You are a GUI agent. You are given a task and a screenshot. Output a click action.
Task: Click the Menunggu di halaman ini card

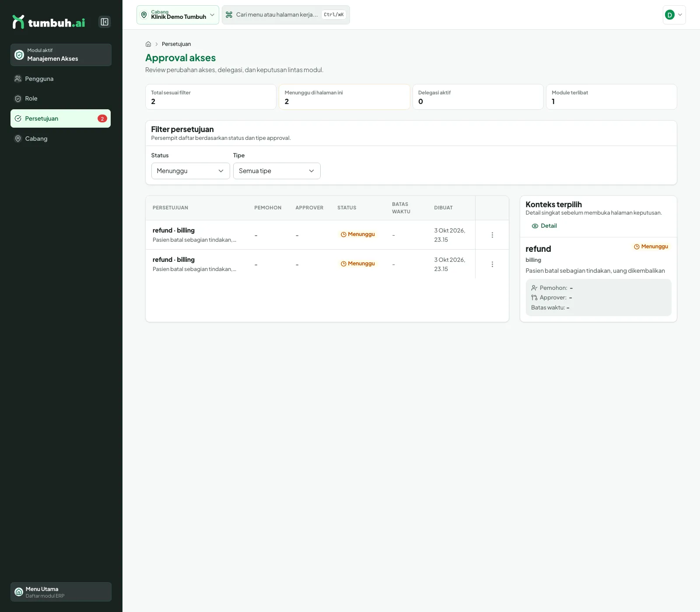(x=344, y=97)
